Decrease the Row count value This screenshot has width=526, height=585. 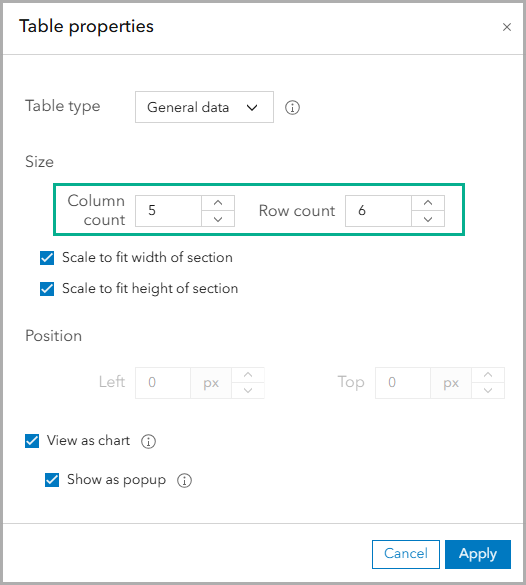(x=428, y=219)
